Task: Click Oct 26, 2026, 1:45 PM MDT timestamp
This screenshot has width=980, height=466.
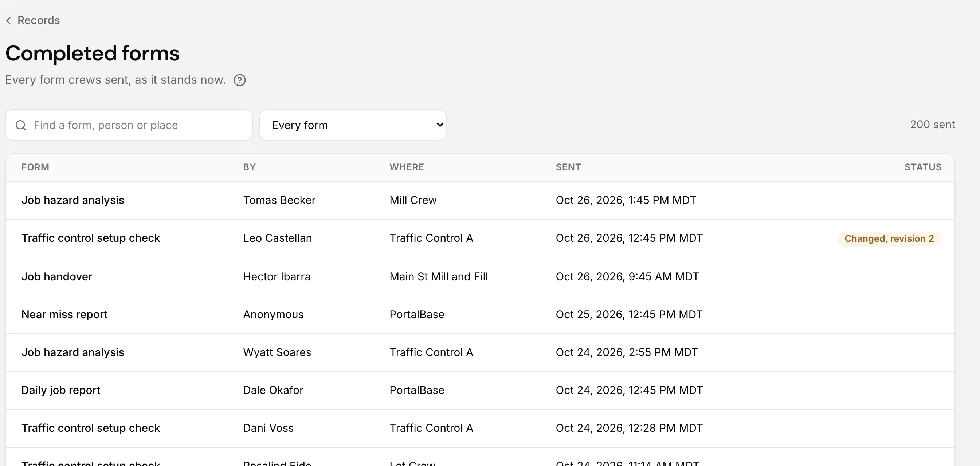Action: click(x=626, y=200)
